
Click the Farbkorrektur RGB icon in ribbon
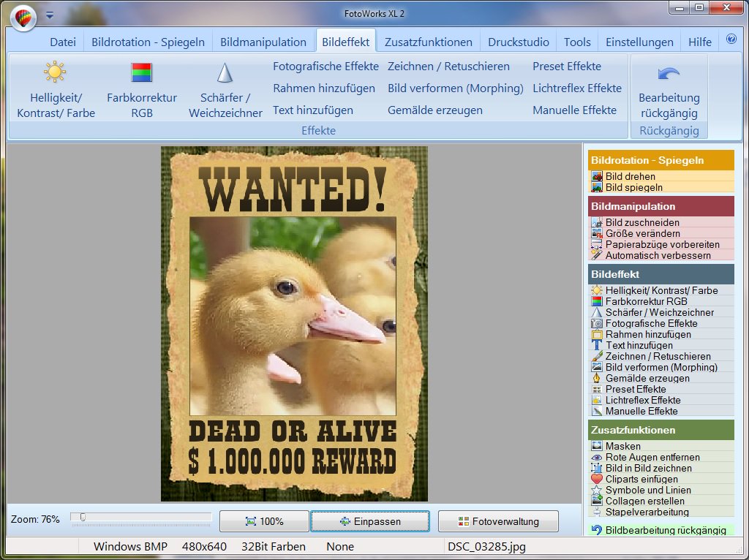point(141,72)
